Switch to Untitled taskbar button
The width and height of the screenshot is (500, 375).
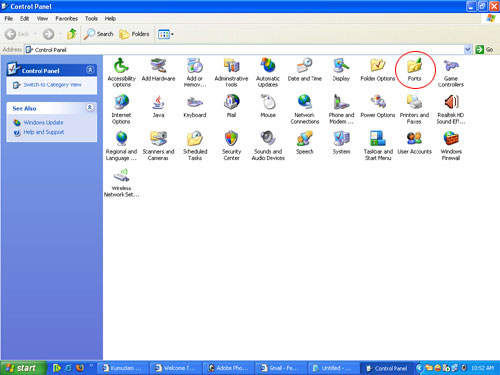click(334, 368)
